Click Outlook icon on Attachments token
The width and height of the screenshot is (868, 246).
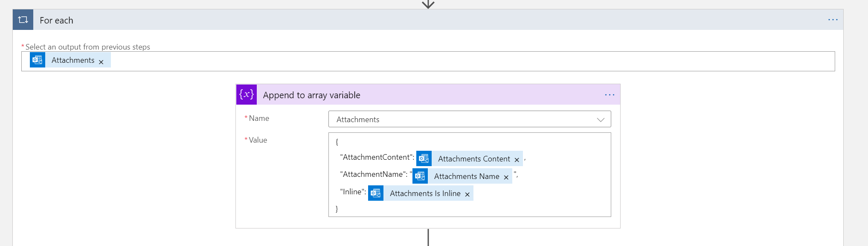click(x=38, y=60)
